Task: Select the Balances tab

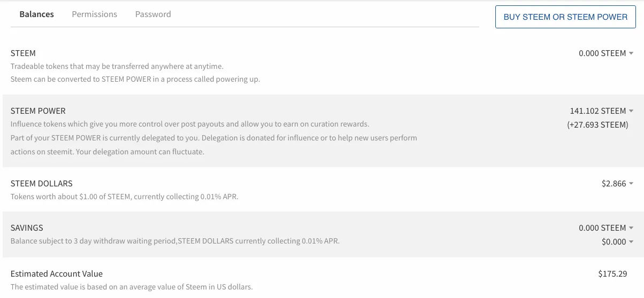Action: tap(36, 14)
